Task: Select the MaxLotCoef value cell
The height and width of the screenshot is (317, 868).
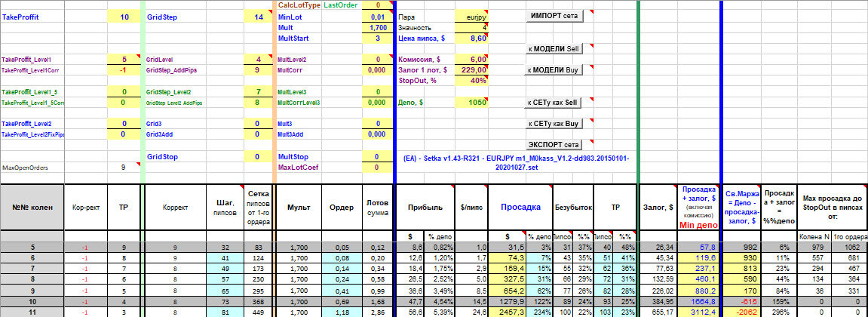Action: coord(378,167)
